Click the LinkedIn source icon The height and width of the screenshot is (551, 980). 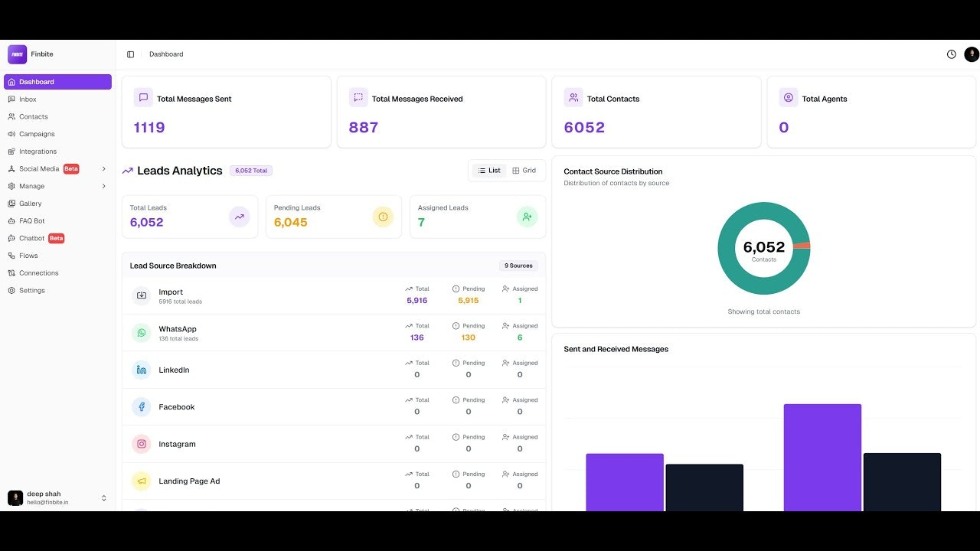click(x=142, y=370)
